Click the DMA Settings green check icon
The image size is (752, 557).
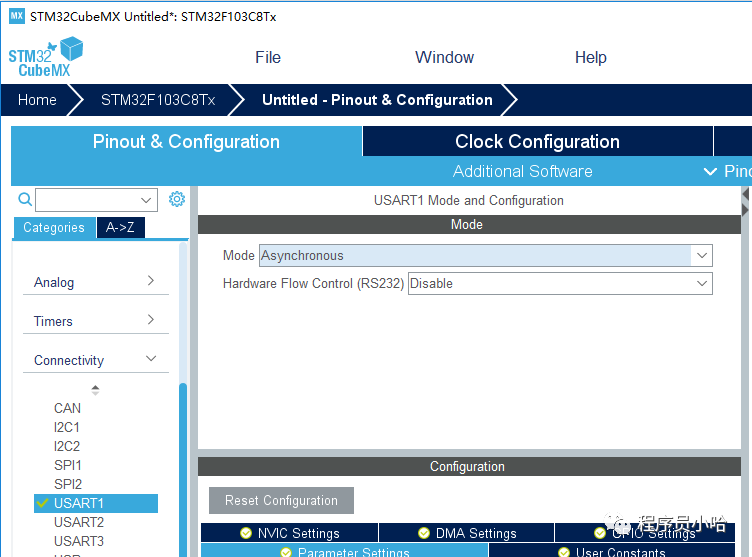click(424, 533)
